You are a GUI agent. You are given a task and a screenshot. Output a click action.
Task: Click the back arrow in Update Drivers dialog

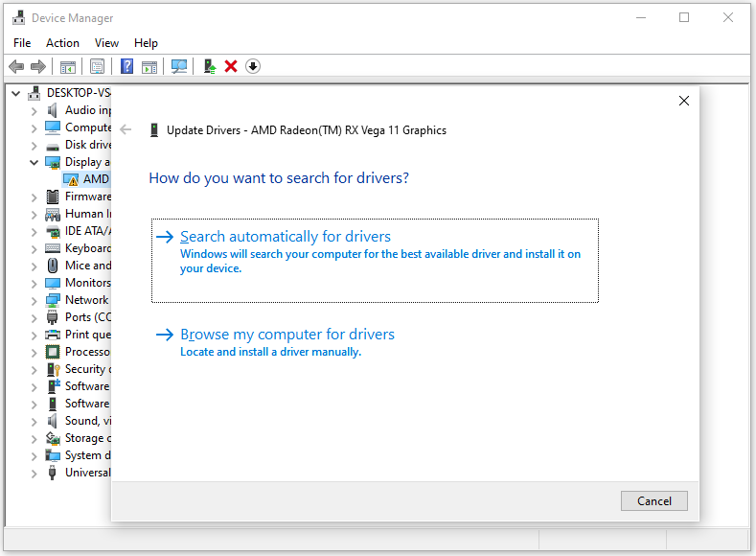pos(126,129)
